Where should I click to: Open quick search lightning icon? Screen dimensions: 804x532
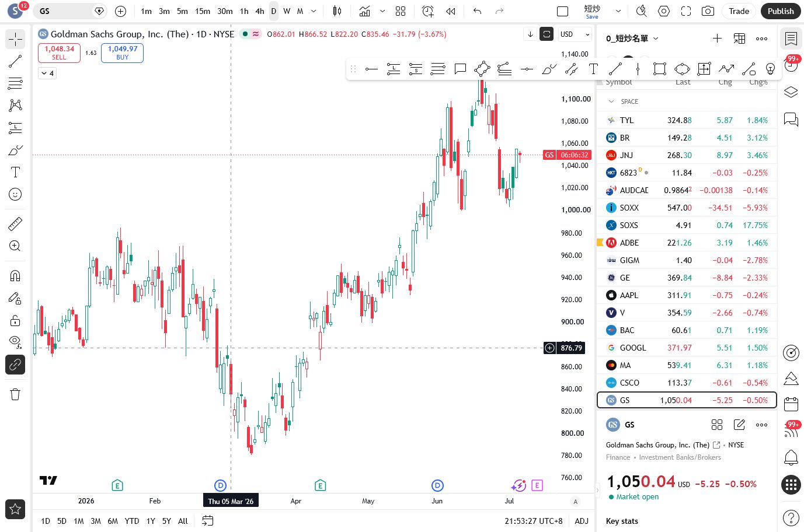pos(642,11)
